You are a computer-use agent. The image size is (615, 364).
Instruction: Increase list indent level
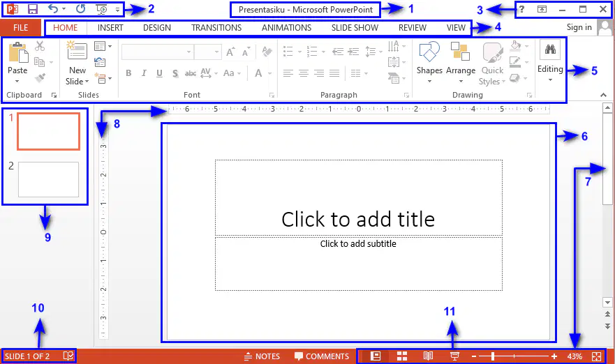click(x=353, y=52)
